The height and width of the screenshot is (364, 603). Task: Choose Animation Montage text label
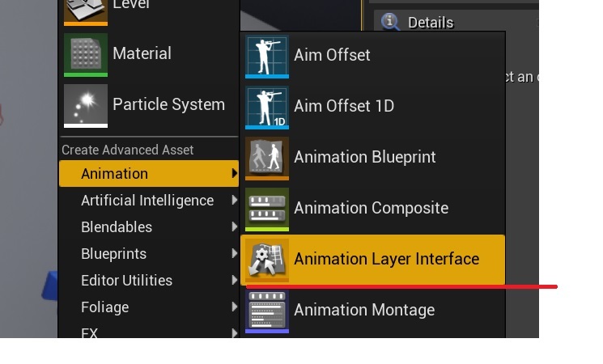(x=364, y=310)
